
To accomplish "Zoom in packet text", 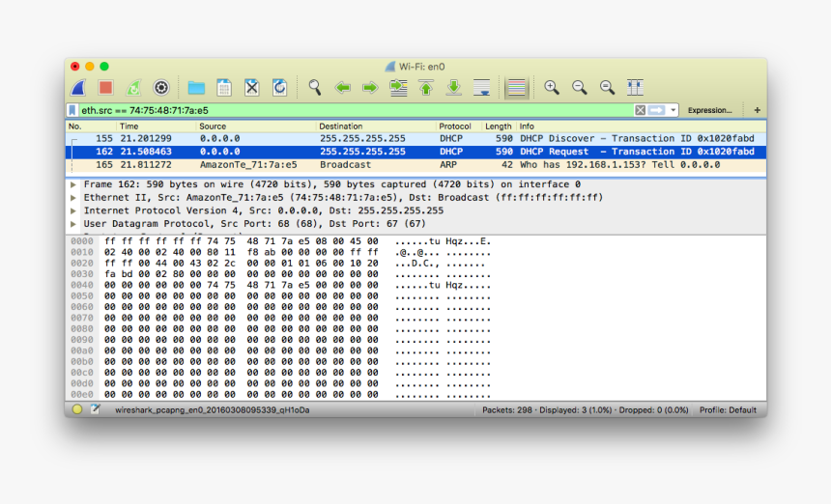I will 552,87.
